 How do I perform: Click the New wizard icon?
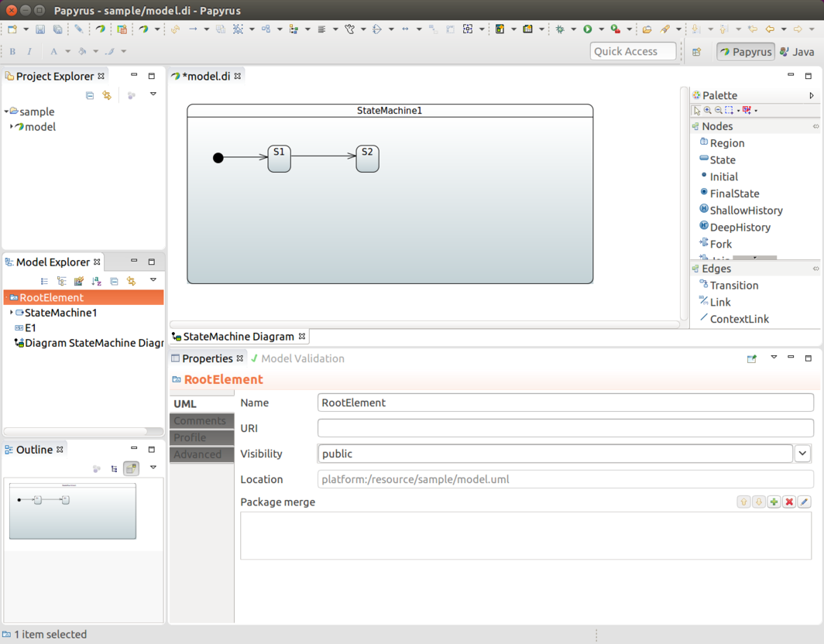click(12, 29)
